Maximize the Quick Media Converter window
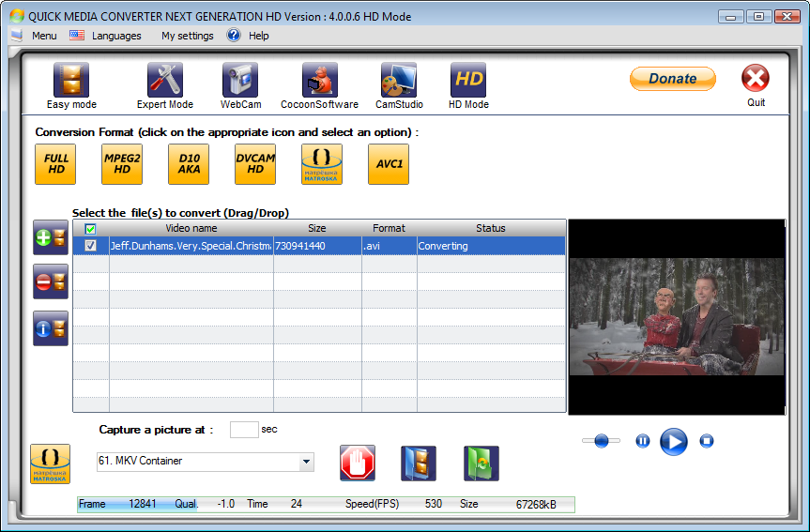The width and height of the screenshot is (810, 532). click(758, 17)
